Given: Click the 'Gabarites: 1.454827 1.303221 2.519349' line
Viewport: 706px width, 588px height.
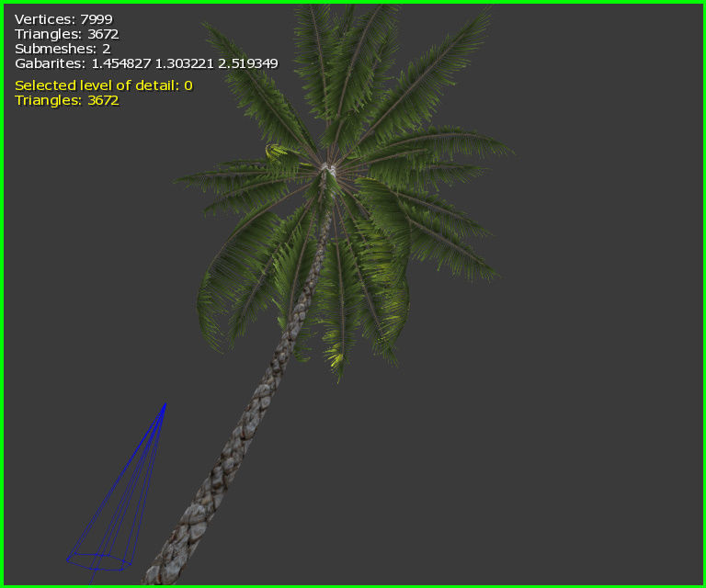Looking at the screenshot, I should point(146,63).
